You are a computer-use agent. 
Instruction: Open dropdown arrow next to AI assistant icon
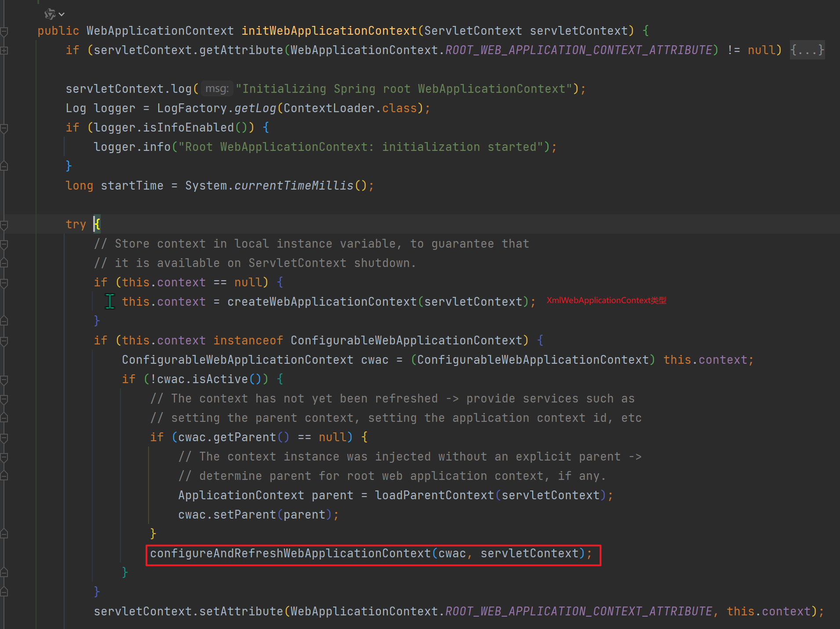point(62,15)
